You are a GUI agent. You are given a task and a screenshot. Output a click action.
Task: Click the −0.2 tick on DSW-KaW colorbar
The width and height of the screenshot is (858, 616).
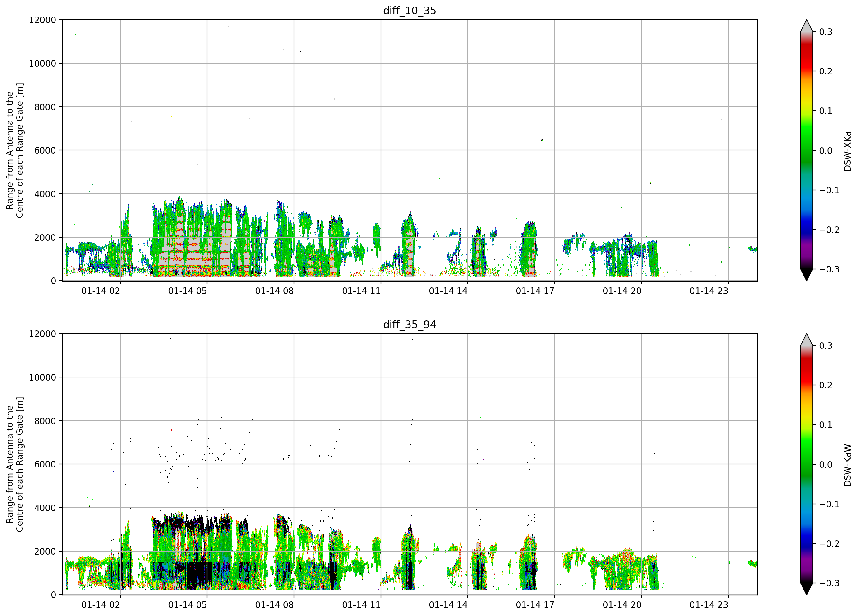(829, 544)
